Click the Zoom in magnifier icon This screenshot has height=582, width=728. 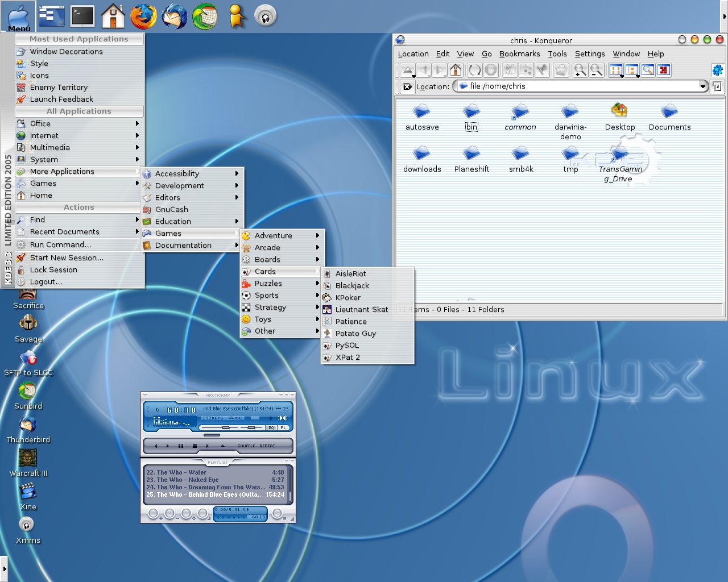(x=580, y=70)
